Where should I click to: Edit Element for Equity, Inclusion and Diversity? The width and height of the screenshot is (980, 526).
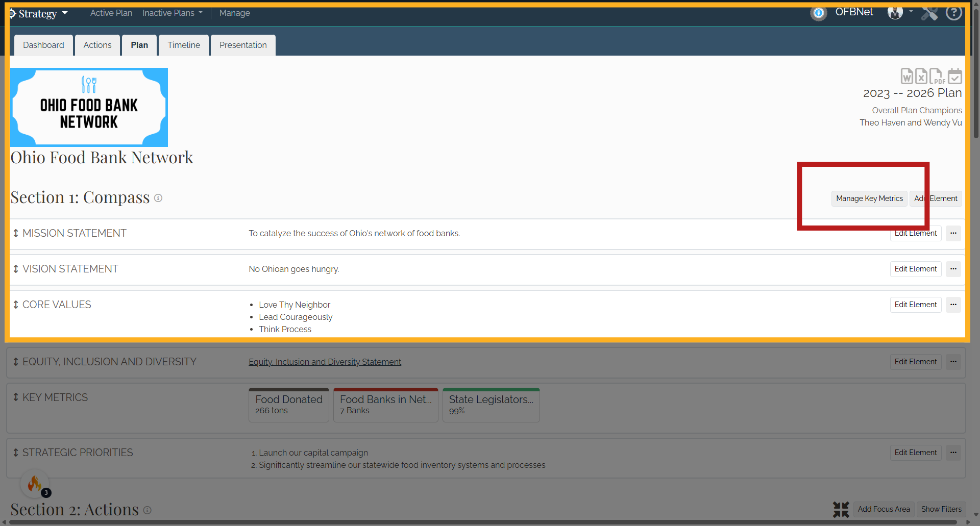pos(916,362)
